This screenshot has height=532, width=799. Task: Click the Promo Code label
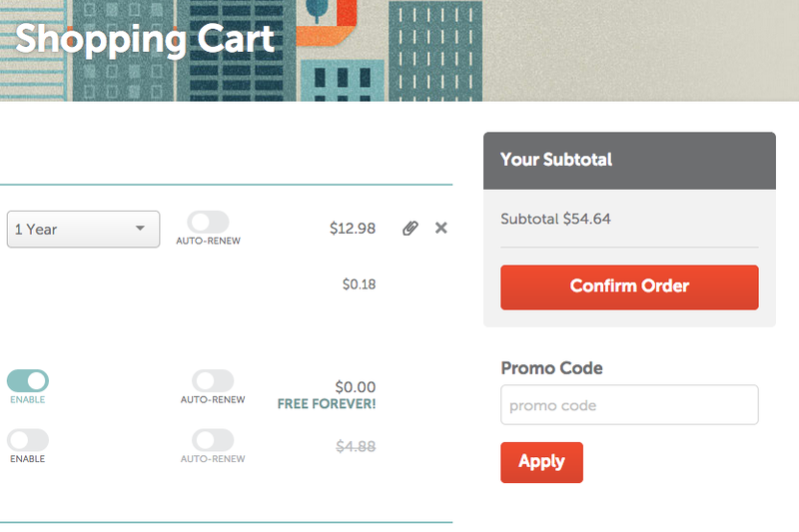(x=551, y=368)
